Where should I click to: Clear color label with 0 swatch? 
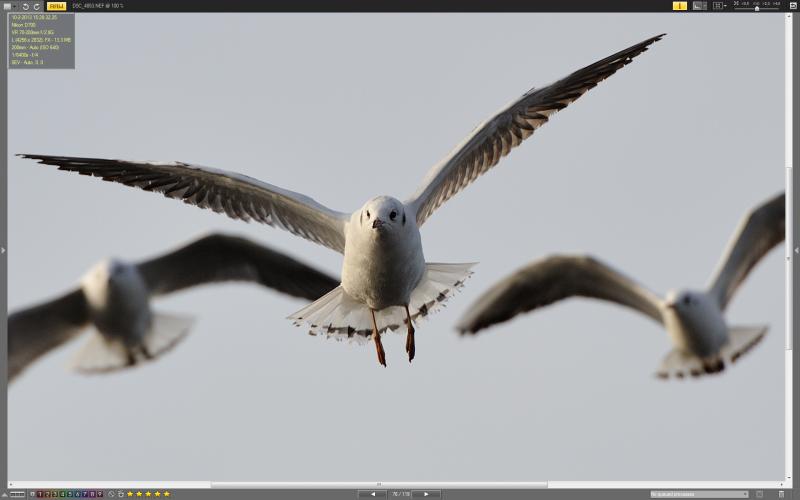pyautogui.click(x=32, y=494)
